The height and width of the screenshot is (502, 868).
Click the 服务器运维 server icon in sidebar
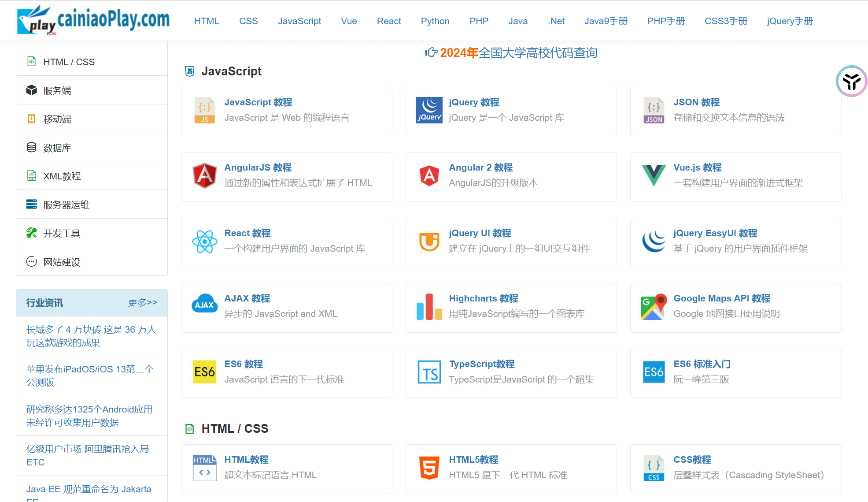click(x=31, y=204)
